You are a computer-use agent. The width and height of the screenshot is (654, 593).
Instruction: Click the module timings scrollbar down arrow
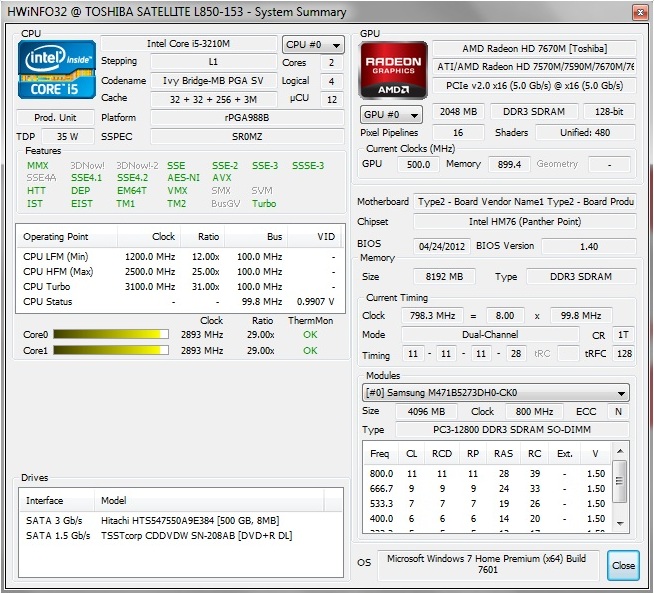620,523
